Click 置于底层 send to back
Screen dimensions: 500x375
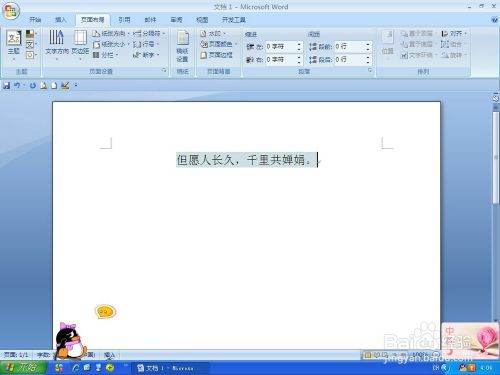pyautogui.click(x=418, y=44)
